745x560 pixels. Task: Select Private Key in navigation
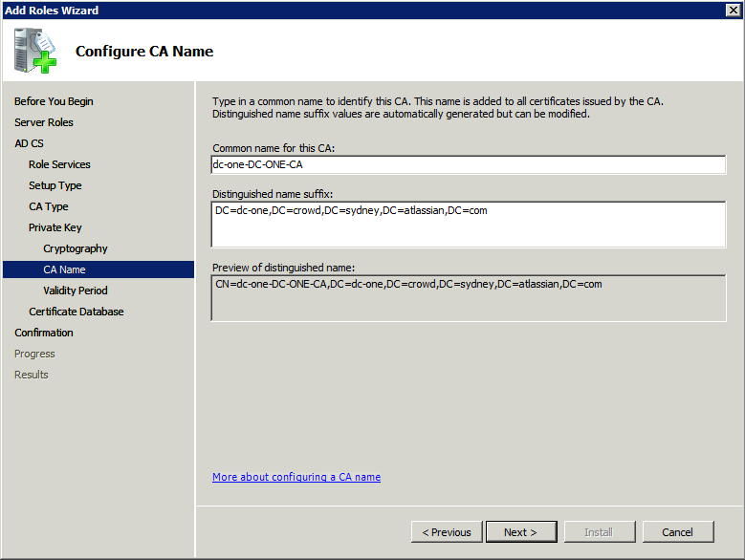coord(55,227)
